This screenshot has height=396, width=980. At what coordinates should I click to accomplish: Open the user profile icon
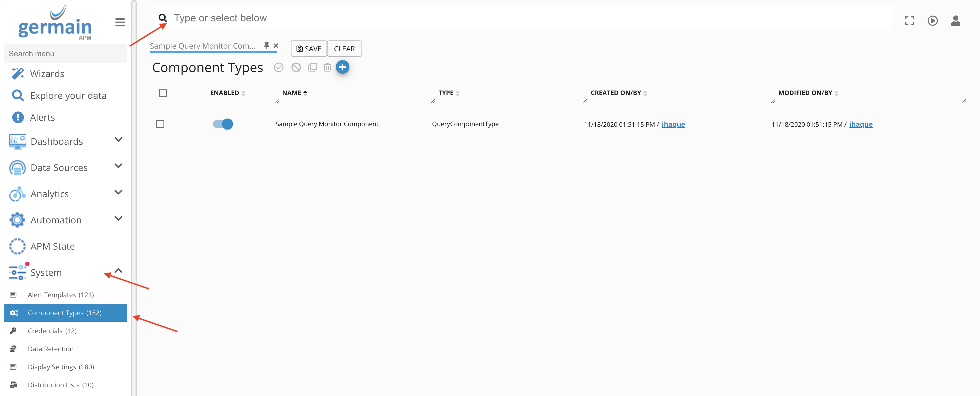tap(955, 20)
